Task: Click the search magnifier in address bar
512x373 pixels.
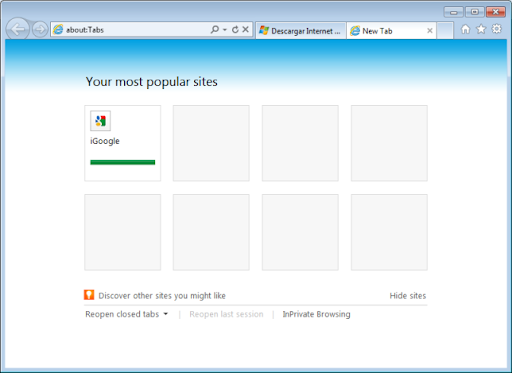Action: coord(215,30)
